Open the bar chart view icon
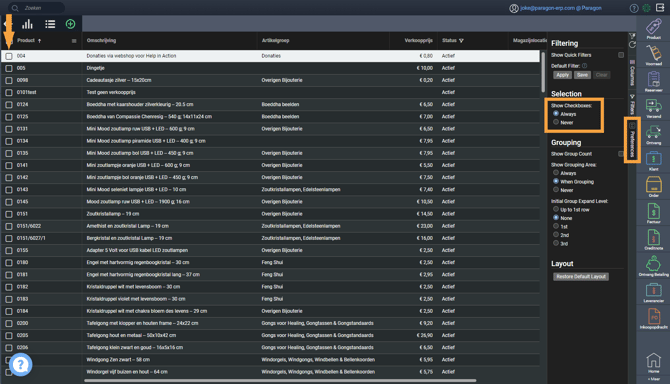Viewport: 670px width, 384px height. pos(27,24)
